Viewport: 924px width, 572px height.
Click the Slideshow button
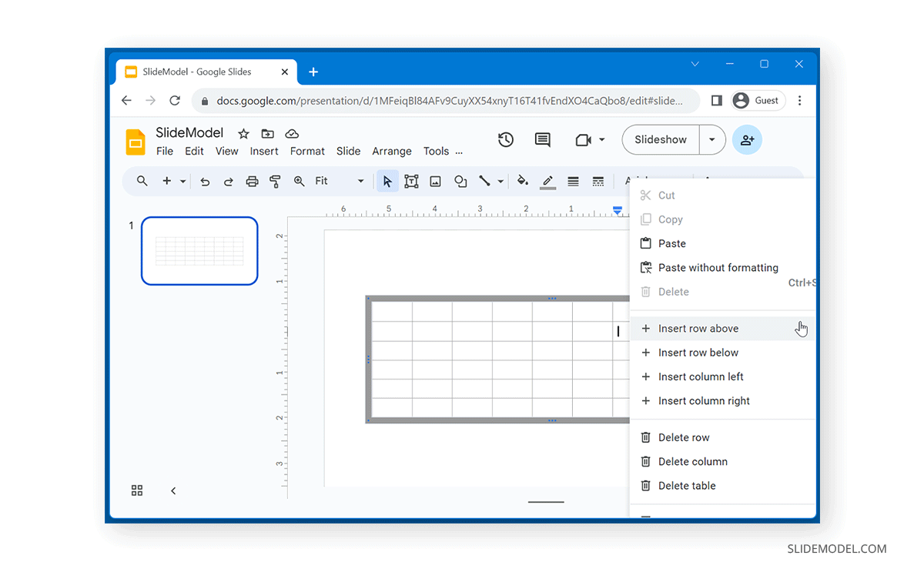click(x=661, y=139)
